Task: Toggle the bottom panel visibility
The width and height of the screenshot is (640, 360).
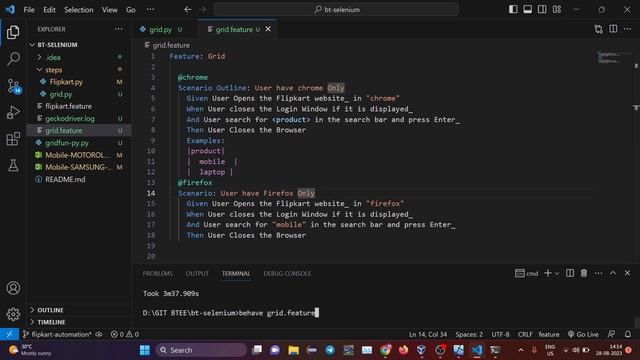Action: pos(528,9)
